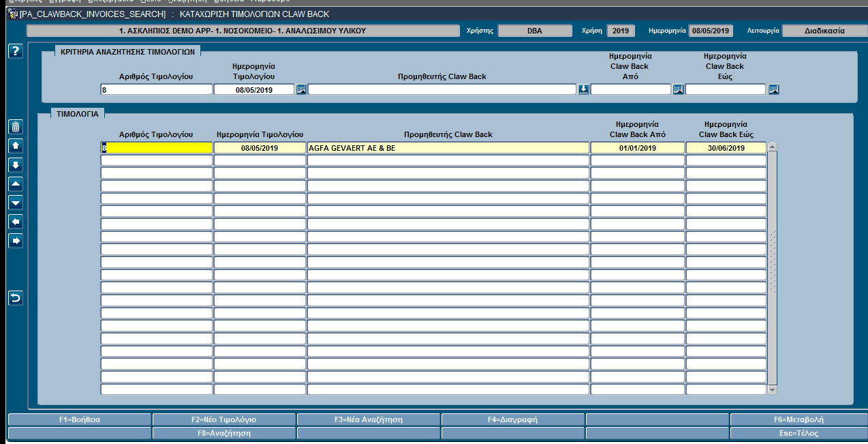Click the result cell 30/06/2019
This screenshot has height=444, width=868.
tap(726, 147)
